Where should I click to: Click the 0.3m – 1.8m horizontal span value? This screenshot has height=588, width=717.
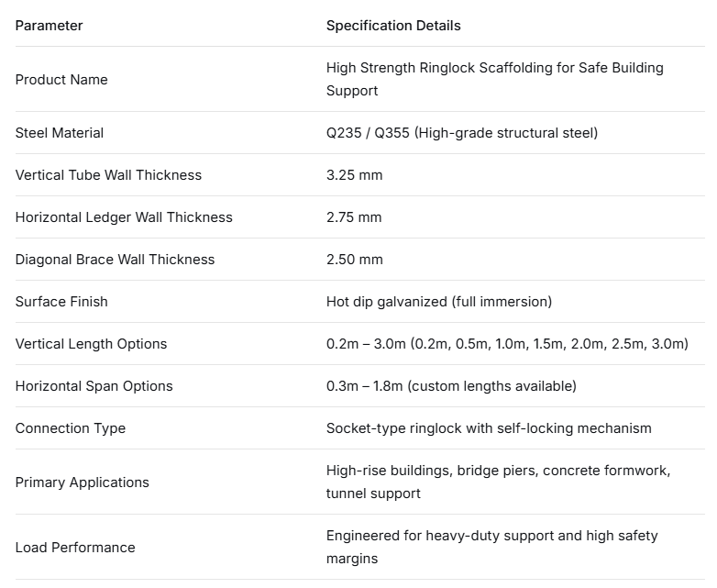(451, 386)
